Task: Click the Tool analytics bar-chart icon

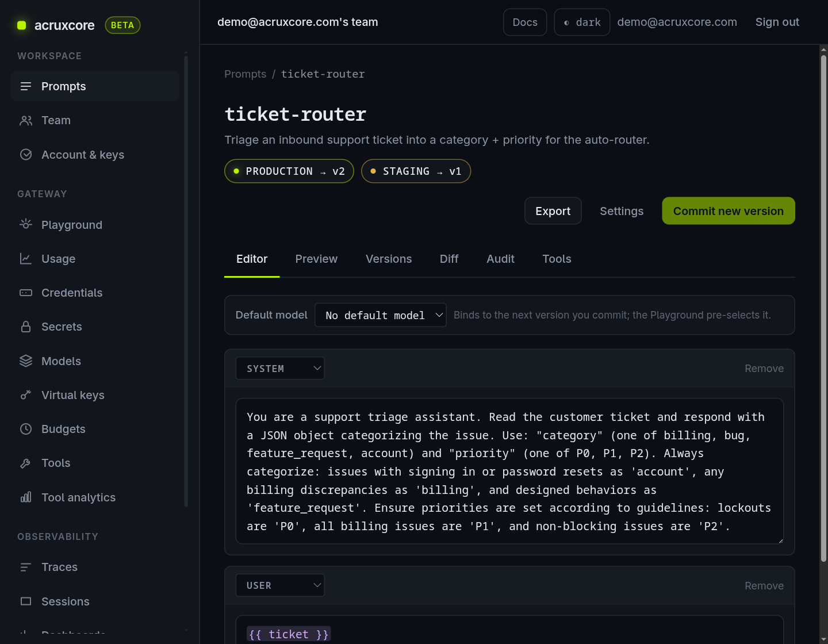Action: coord(26,497)
